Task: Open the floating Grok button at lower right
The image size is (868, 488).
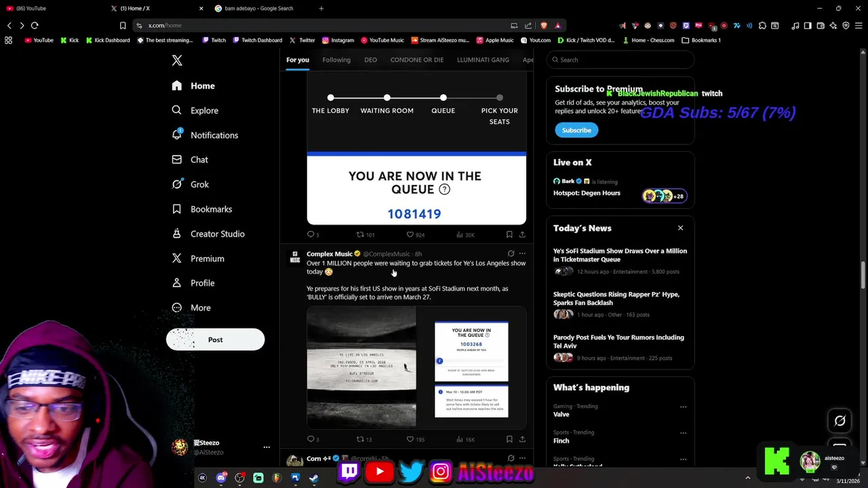Action: (840, 421)
